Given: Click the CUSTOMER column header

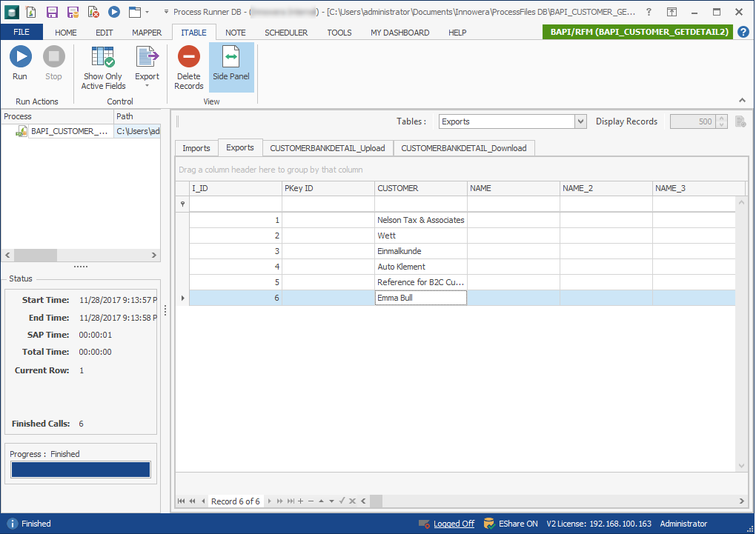Looking at the screenshot, I should pos(420,188).
